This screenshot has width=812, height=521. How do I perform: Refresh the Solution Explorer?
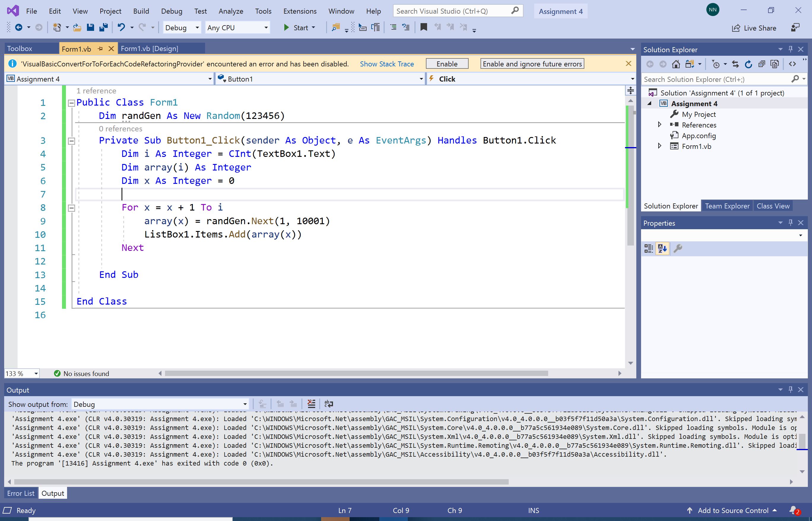(x=748, y=64)
